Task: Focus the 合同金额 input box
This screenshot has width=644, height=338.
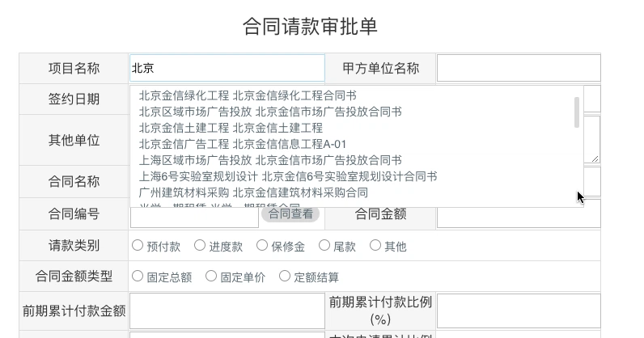Action: (519, 214)
